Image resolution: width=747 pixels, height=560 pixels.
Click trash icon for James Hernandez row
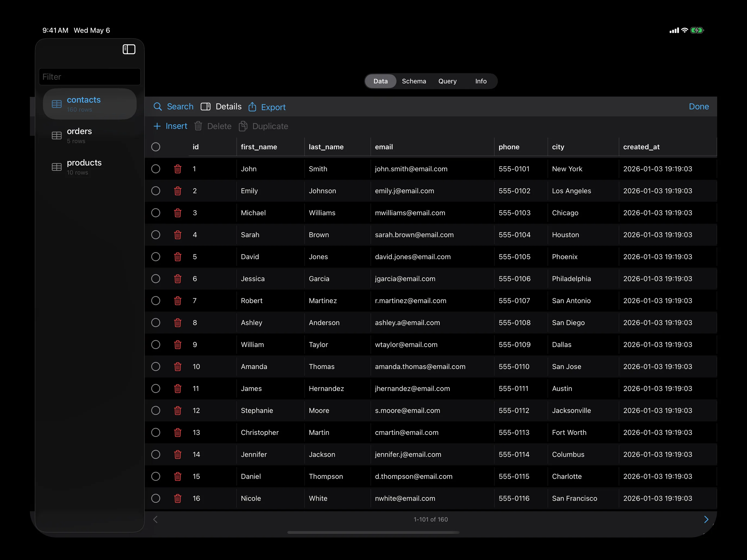(x=178, y=388)
